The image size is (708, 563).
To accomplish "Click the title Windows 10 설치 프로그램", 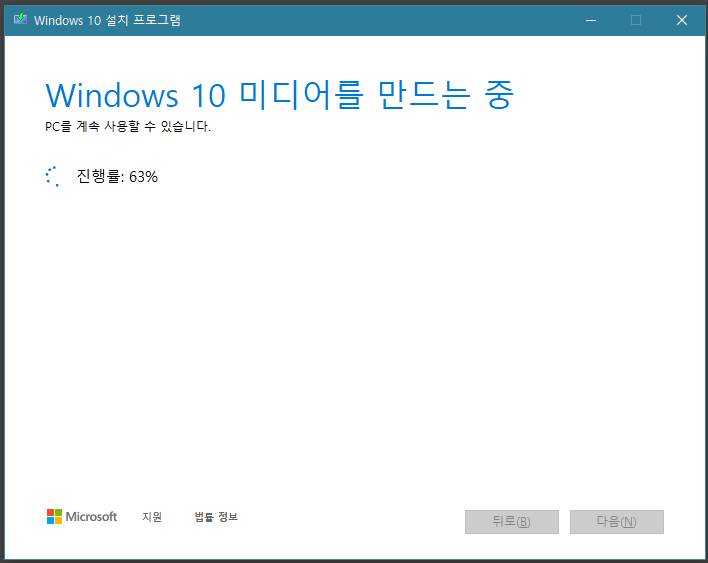I will [107, 20].
